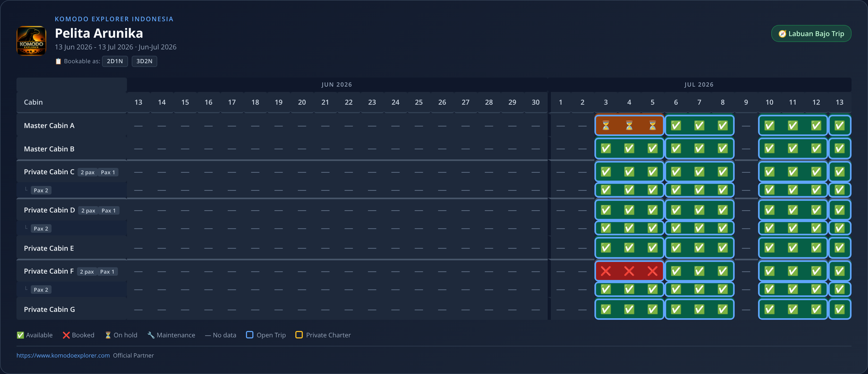
Task: Click the Available legend checkmark icon
Action: 20,335
